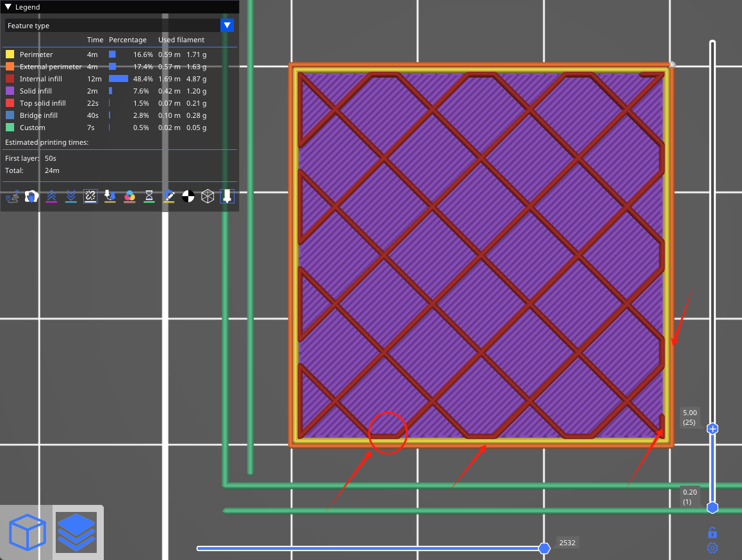The width and height of the screenshot is (742, 560).
Task: Click the seams visibility icon
Action: pos(90,196)
